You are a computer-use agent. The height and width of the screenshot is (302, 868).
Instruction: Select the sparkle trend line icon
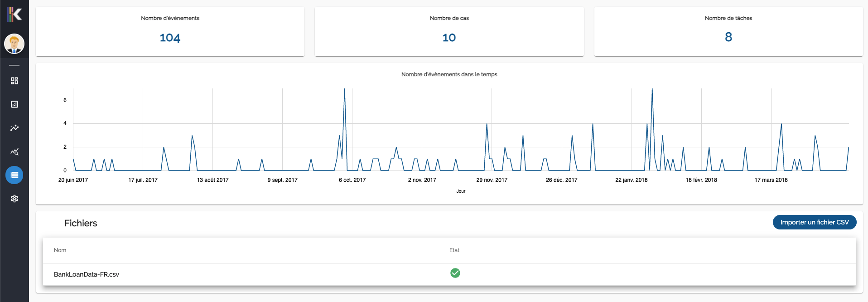pos(14,128)
